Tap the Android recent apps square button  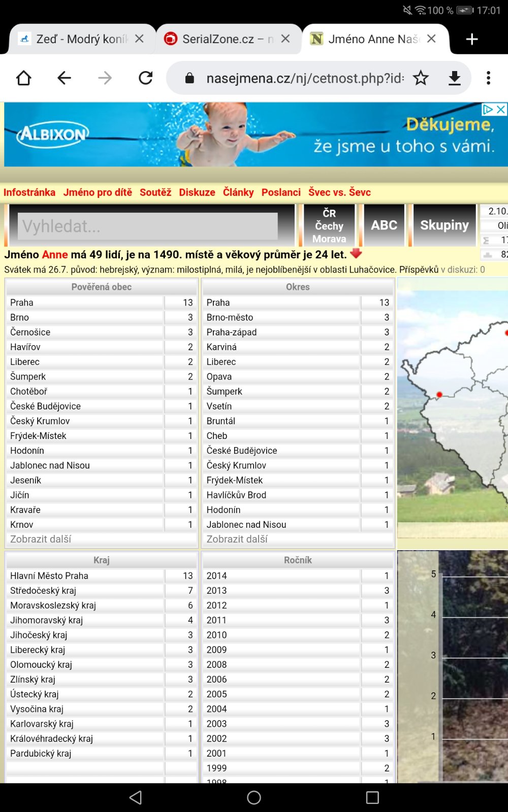point(372,798)
